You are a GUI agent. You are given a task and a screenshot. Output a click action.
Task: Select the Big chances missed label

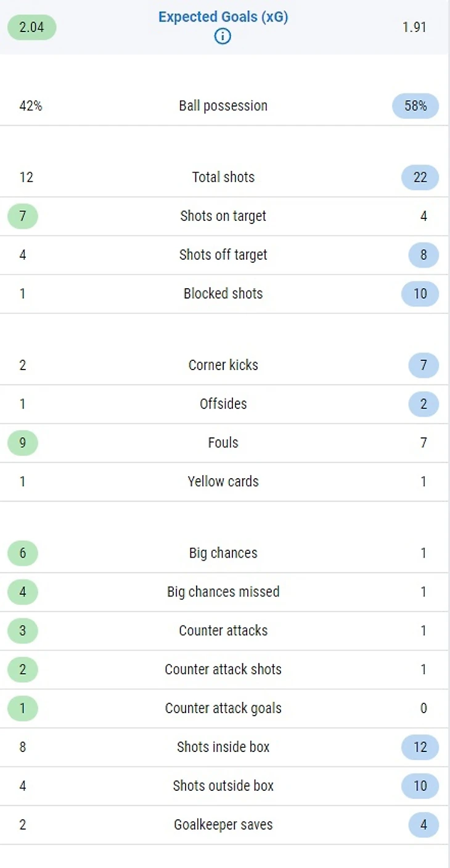223,592
